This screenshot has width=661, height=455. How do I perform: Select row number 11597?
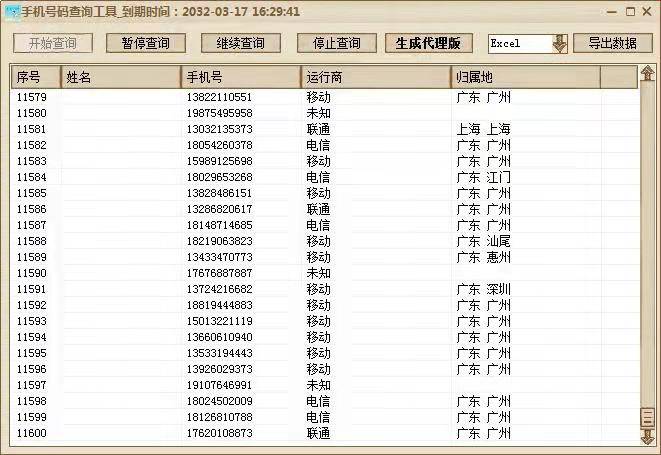(x=32, y=386)
